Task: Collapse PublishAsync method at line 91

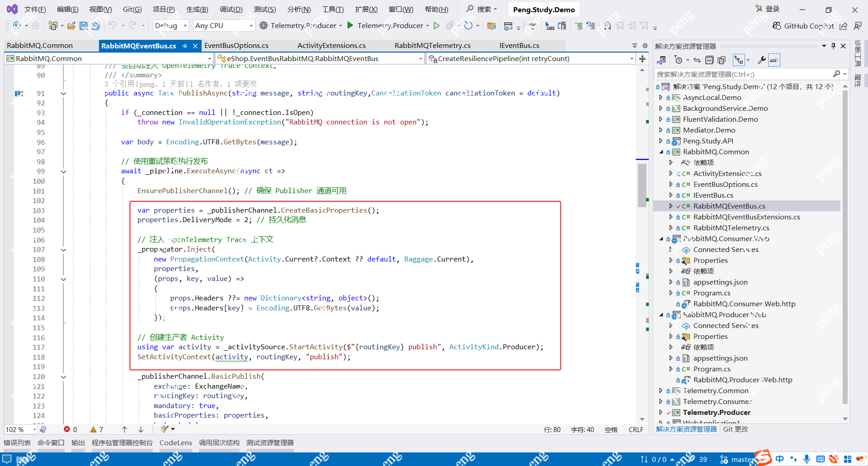Action: [x=64, y=94]
